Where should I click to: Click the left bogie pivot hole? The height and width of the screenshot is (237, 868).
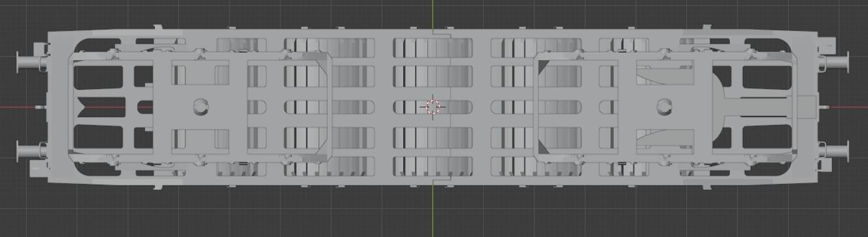click(x=201, y=107)
